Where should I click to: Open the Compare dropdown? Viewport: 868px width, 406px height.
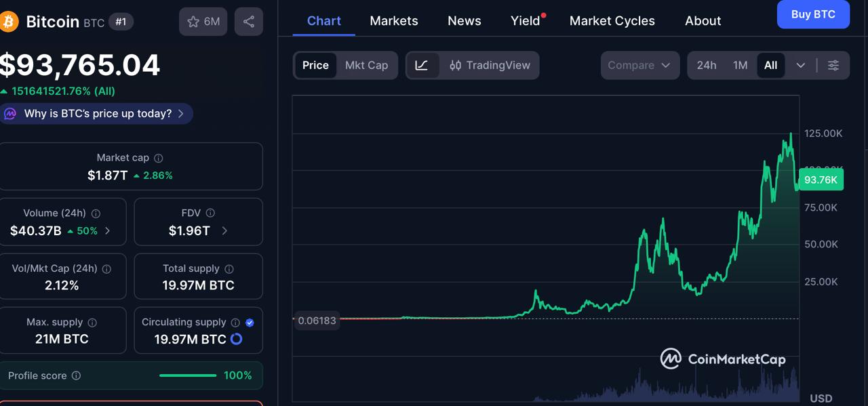click(x=639, y=65)
